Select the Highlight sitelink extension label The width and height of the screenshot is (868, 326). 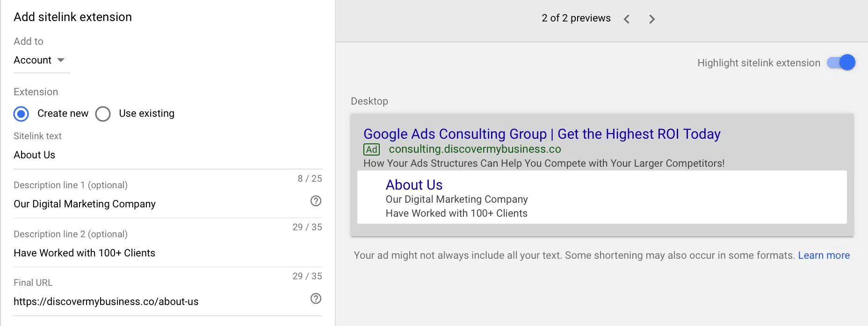coord(759,63)
